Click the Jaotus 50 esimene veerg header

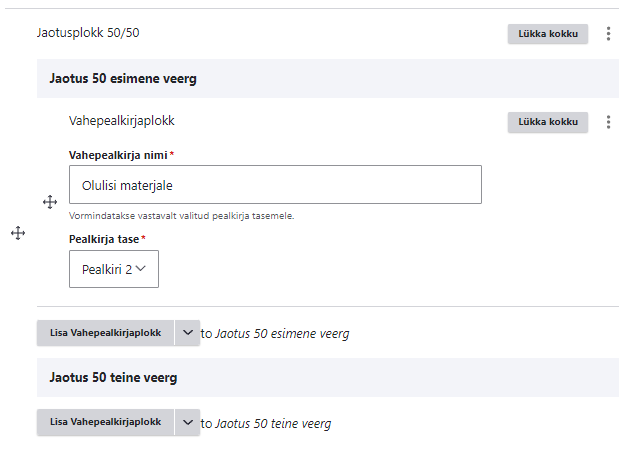[122, 78]
